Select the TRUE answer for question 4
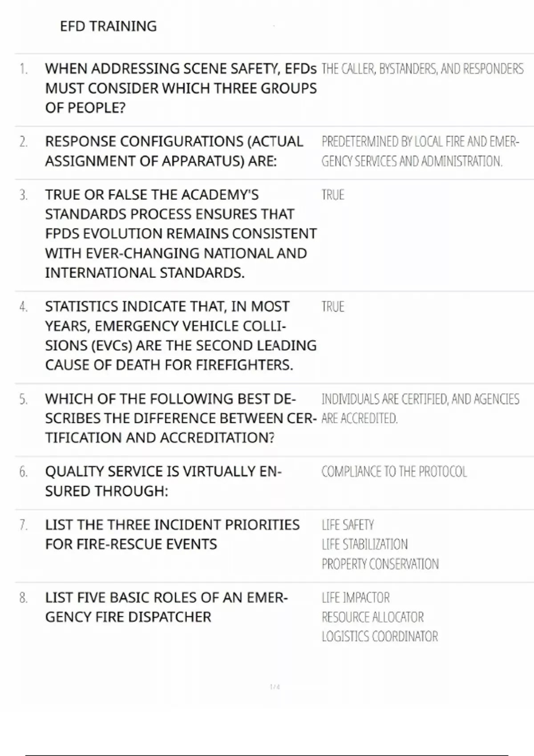This screenshot has height=756, width=534. click(x=333, y=307)
